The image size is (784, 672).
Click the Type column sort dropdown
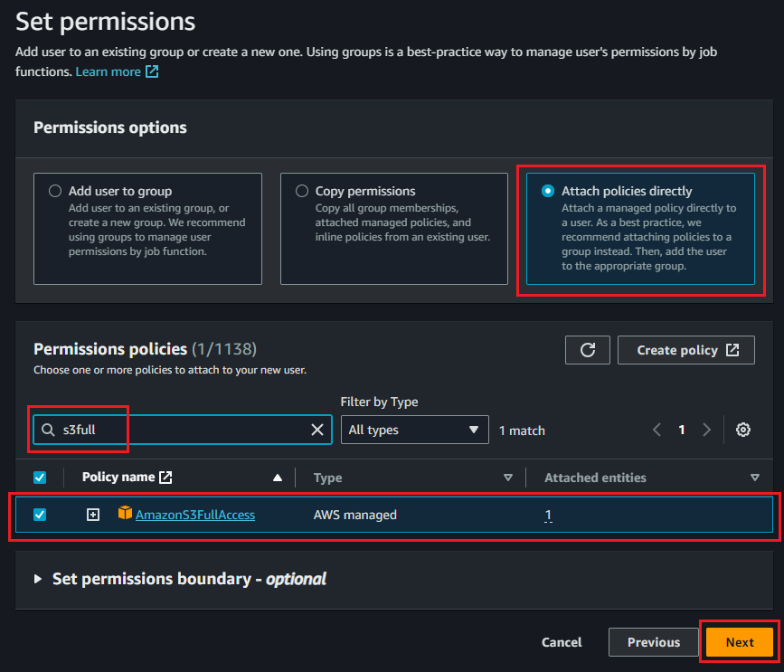[x=507, y=478]
